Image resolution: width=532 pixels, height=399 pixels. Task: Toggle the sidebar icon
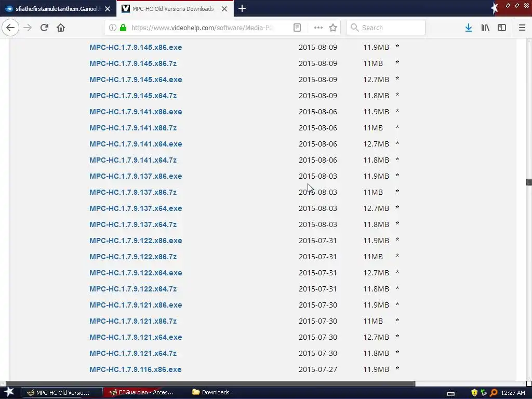tap(502, 28)
